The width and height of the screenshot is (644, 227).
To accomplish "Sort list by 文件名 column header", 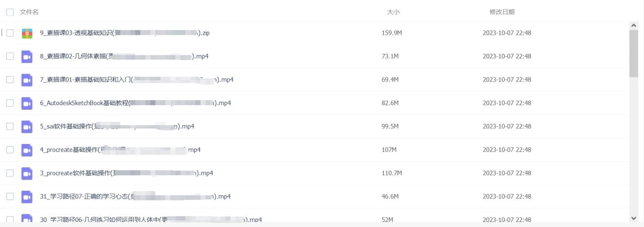I will pyautogui.click(x=29, y=12).
